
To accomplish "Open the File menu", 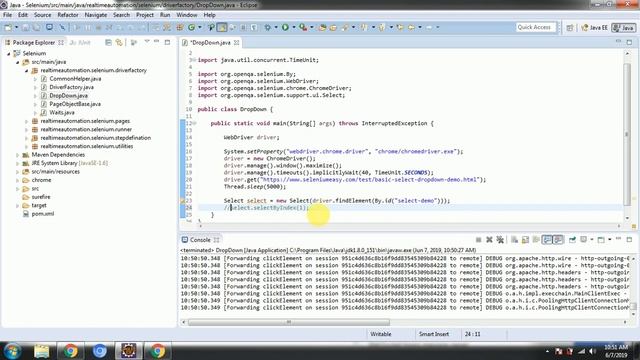I will click(7, 15).
